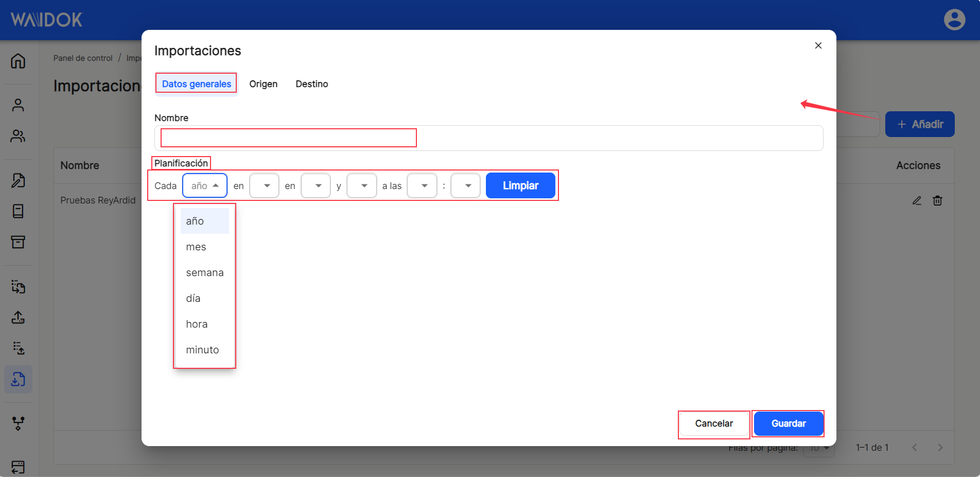This screenshot has width=980, height=477.
Task: Close the Importaciones dialog
Action: click(818, 45)
